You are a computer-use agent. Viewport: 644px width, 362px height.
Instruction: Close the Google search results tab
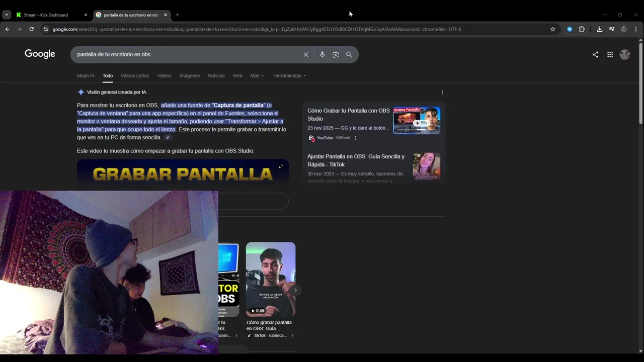(x=166, y=15)
